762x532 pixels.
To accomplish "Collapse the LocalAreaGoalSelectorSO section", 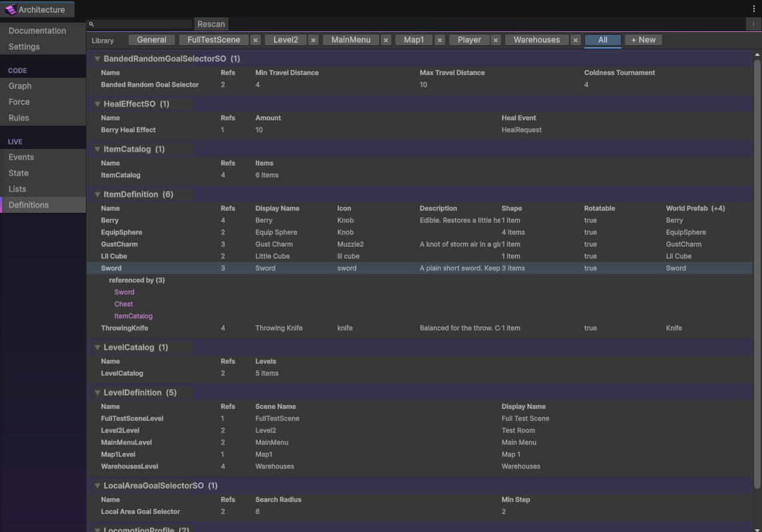I will (97, 485).
